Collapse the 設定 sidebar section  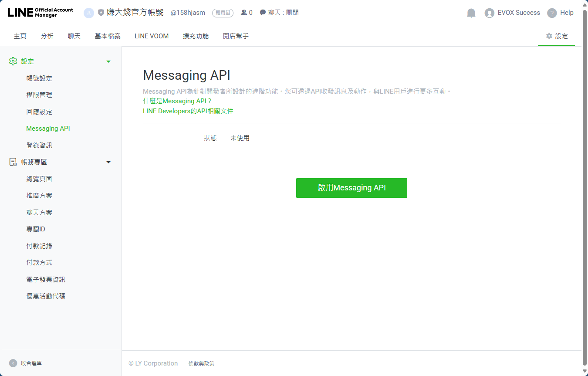[108, 61]
